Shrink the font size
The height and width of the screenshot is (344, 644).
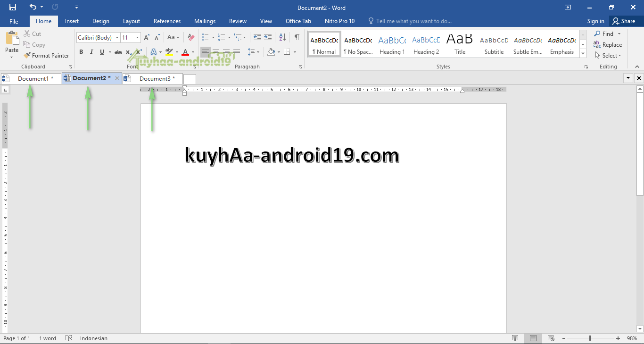pos(157,38)
